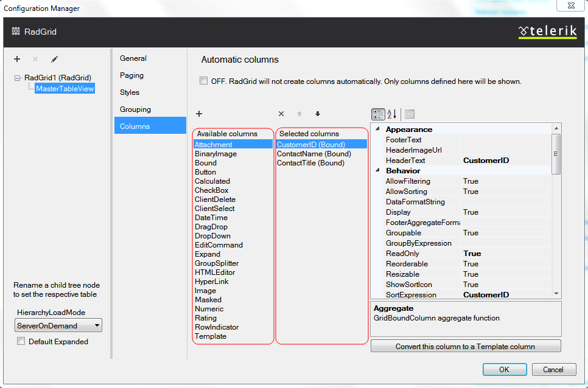
Task: Collapse the Behavior property category
Action: pyautogui.click(x=379, y=171)
